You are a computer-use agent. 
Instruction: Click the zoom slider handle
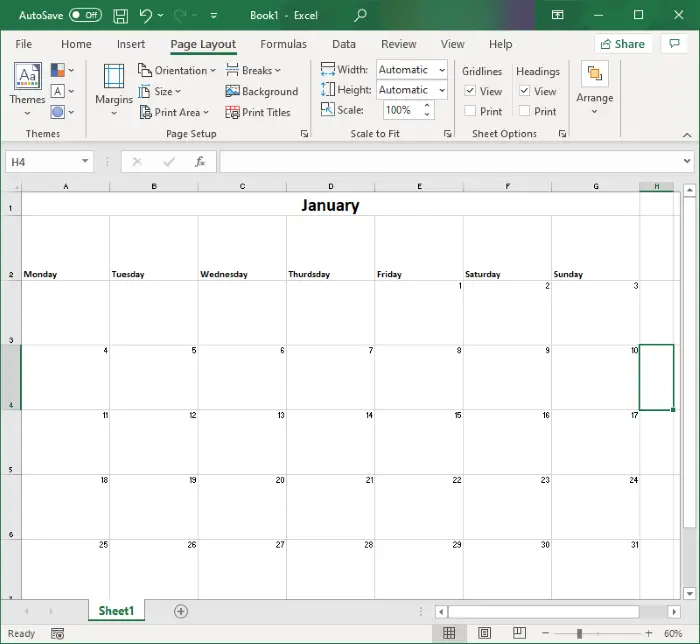point(579,633)
